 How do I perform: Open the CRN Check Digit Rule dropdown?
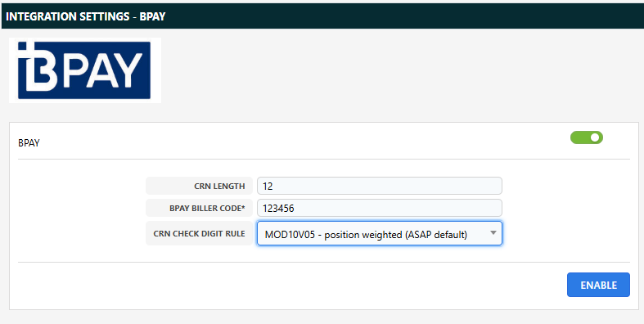380,234
